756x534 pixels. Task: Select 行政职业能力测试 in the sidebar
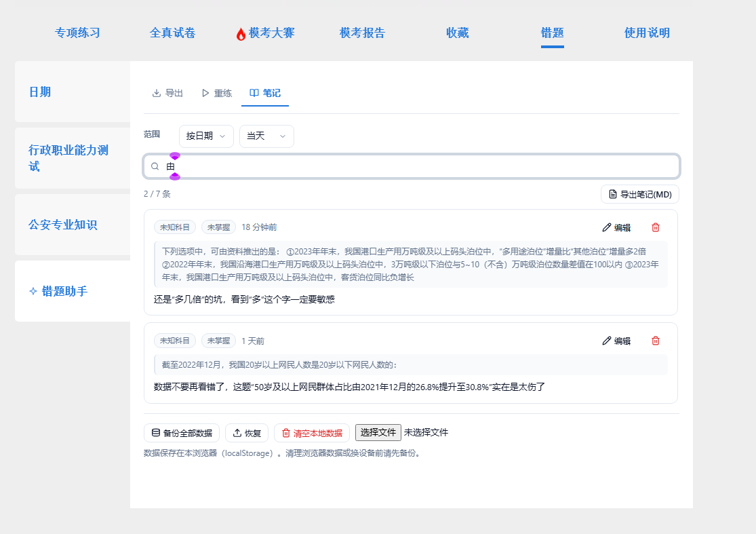(x=73, y=158)
